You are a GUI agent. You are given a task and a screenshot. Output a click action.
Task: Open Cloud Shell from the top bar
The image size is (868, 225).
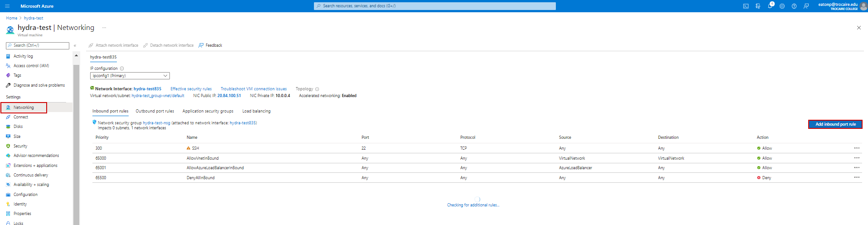pyautogui.click(x=746, y=6)
